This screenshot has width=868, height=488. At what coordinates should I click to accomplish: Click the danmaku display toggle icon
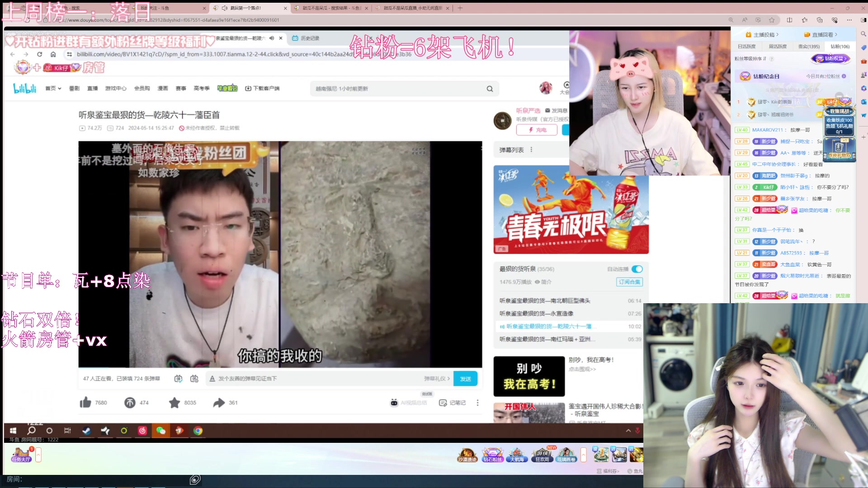(179, 379)
